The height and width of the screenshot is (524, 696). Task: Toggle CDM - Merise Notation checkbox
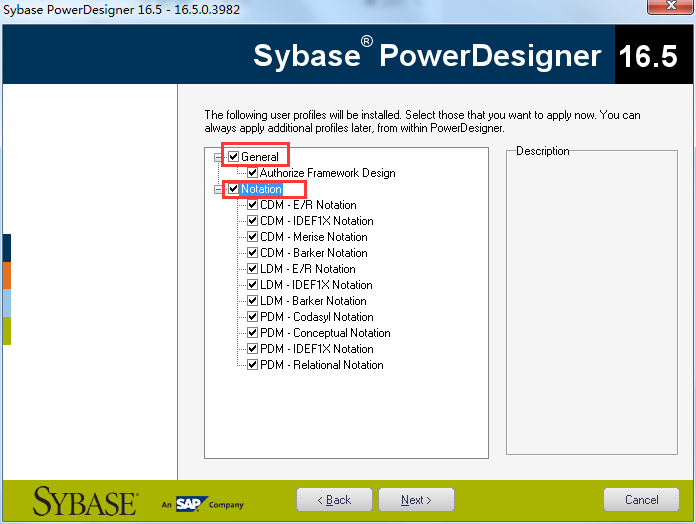[253, 237]
